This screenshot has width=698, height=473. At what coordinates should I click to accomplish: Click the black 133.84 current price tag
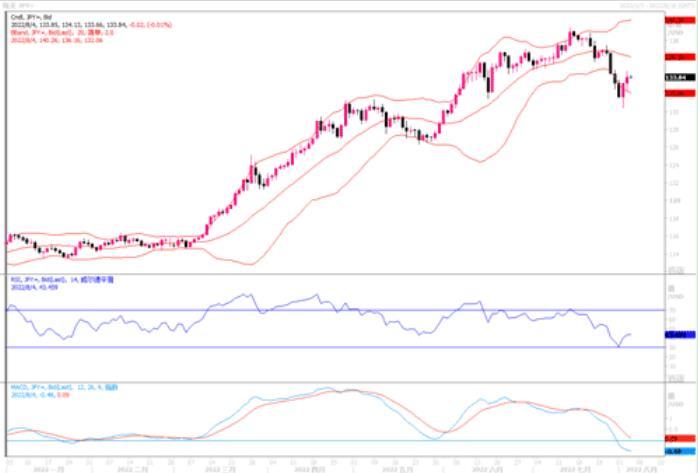pyautogui.click(x=677, y=76)
